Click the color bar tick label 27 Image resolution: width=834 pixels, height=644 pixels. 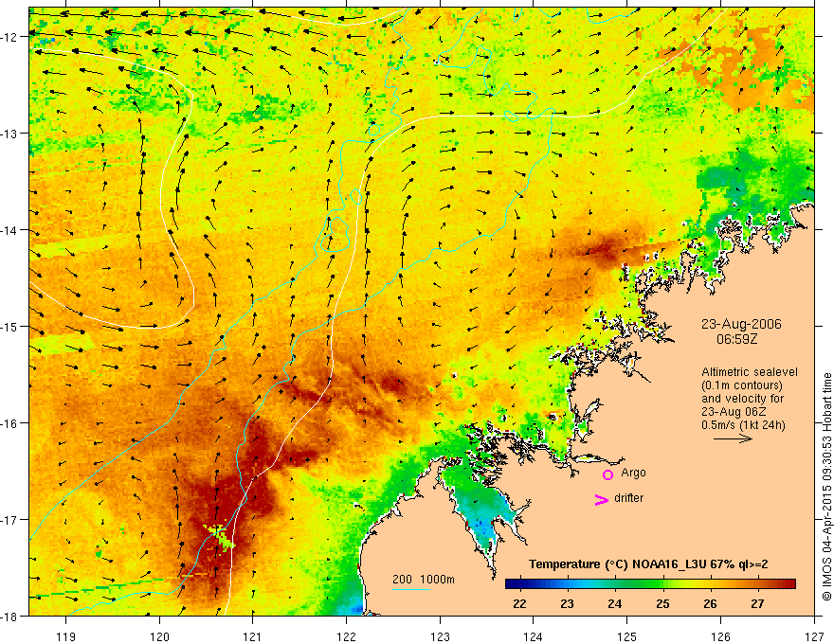pos(757,603)
